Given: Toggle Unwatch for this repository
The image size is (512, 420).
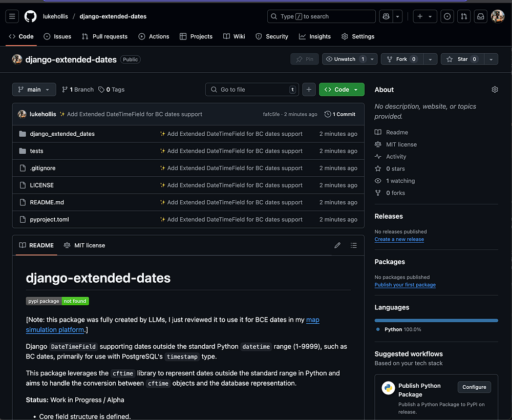Looking at the screenshot, I should [x=345, y=59].
